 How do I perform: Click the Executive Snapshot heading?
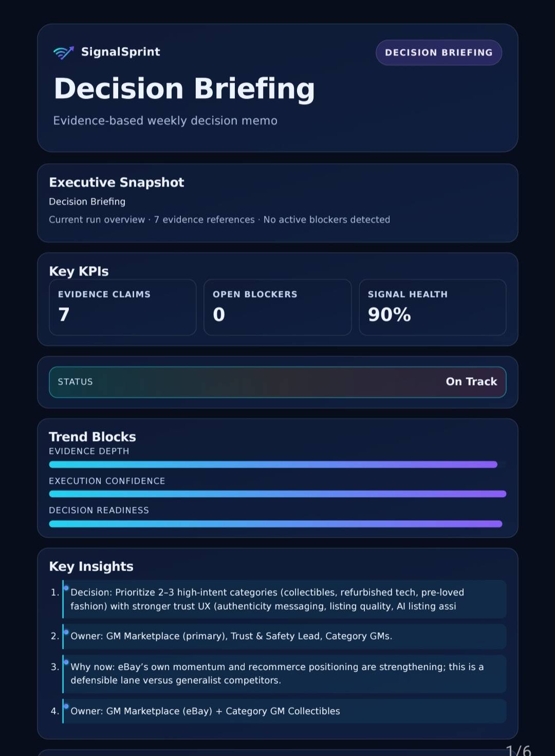pyautogui.click(x=117, y=182)
